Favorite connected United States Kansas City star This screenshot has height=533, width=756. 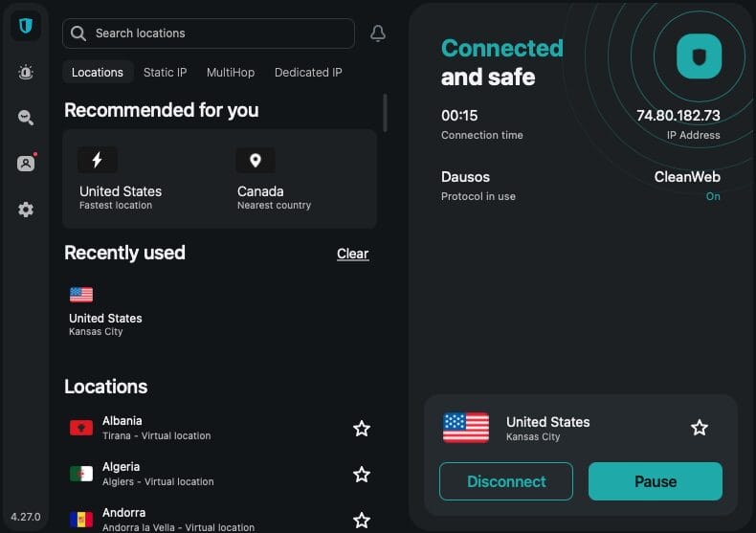point(700,428)
